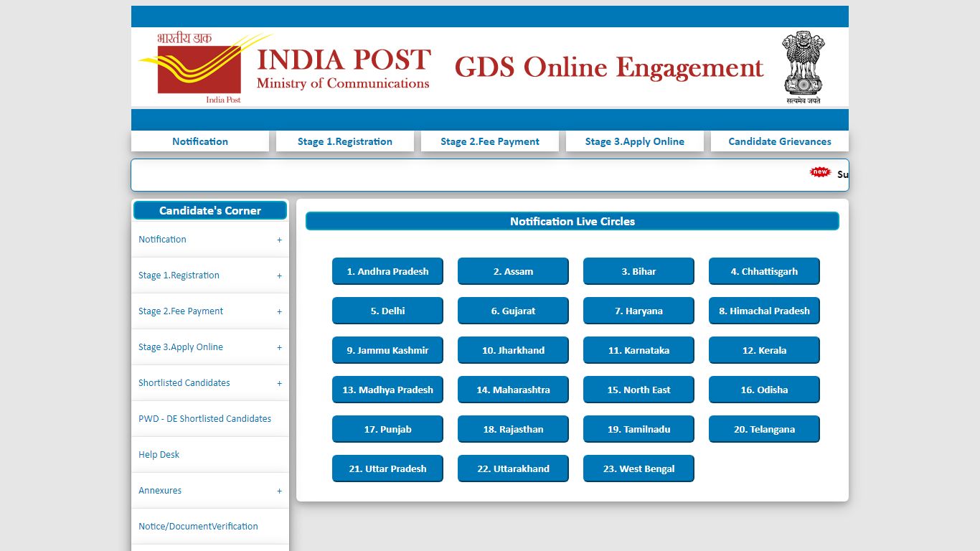Select the 7. Haryana circle
Screen dimensions: 980x551
pyautogui.click(x=639, y=311)
